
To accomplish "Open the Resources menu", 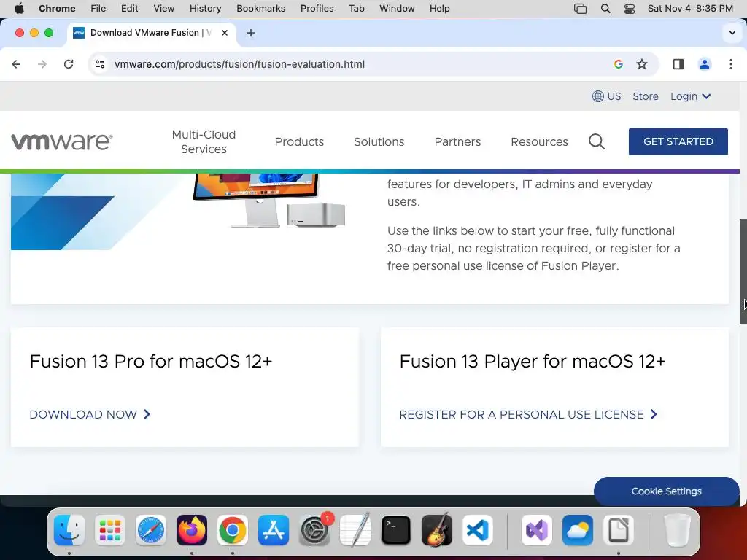I will tap(539, 142).
